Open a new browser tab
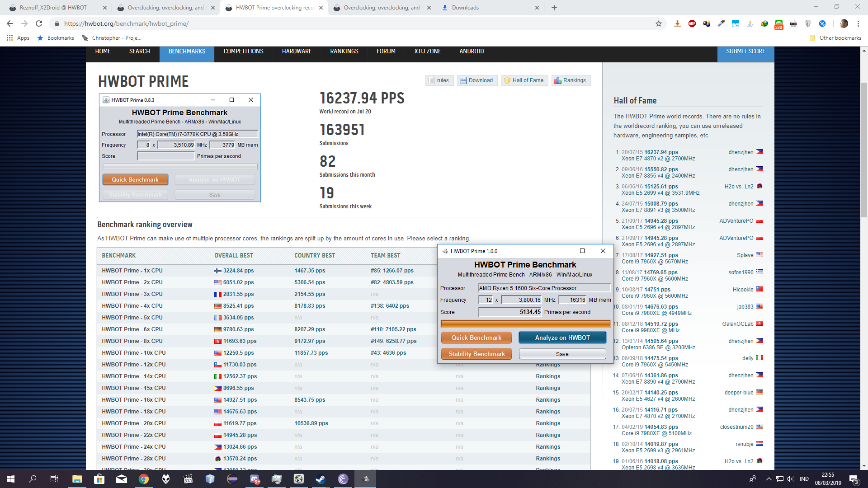The image size is (868, 488). pyautogui.click(x=554, y=8)
